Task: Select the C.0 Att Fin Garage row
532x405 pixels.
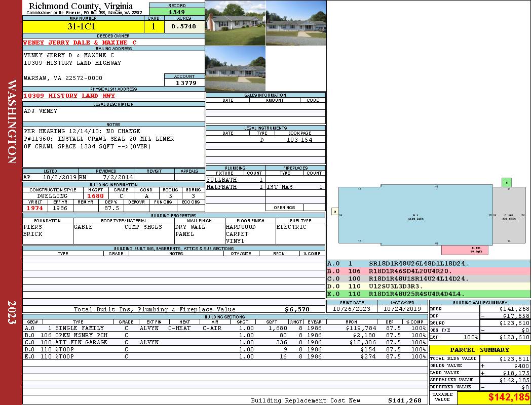Action: tap(224, 342)
